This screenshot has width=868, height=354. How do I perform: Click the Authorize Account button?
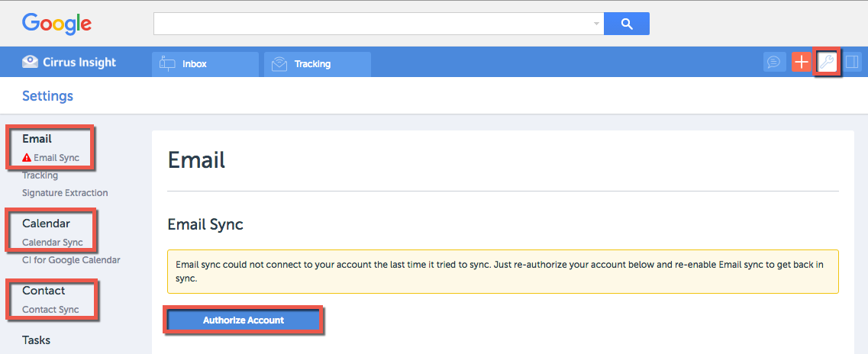(x=244, y=320)
